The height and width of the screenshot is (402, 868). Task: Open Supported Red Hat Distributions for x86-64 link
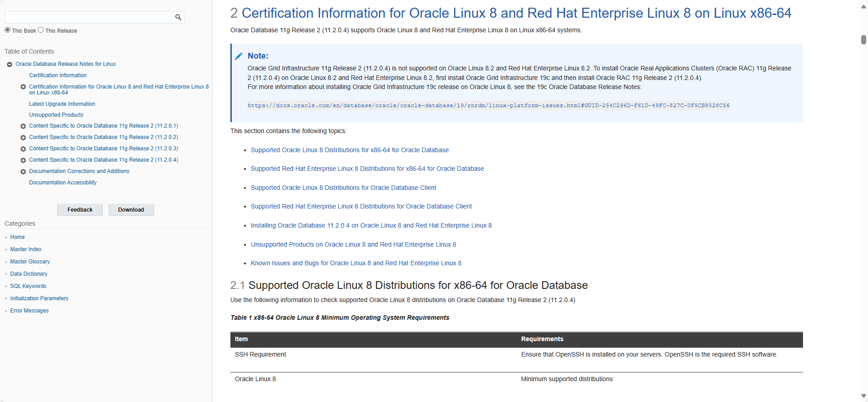coord(367,169)
